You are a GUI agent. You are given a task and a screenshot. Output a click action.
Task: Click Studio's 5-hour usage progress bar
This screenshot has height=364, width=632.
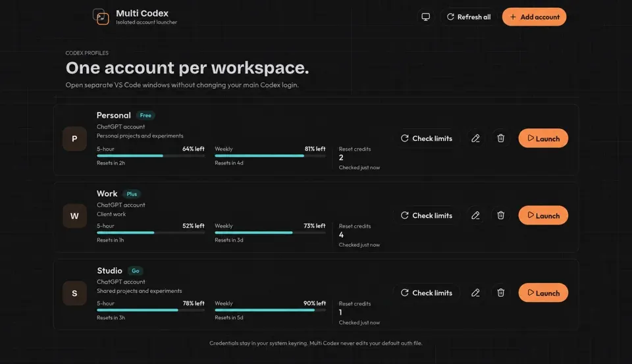pyautogui.click(x=151, y=311)
